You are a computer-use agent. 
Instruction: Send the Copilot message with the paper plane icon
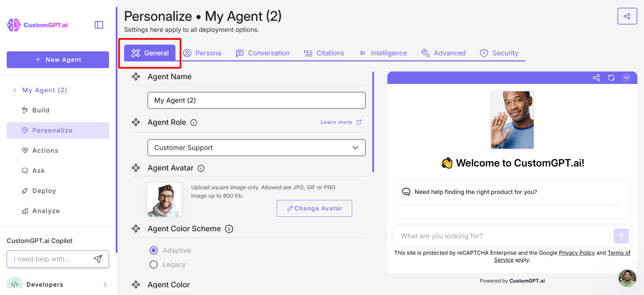98,259
